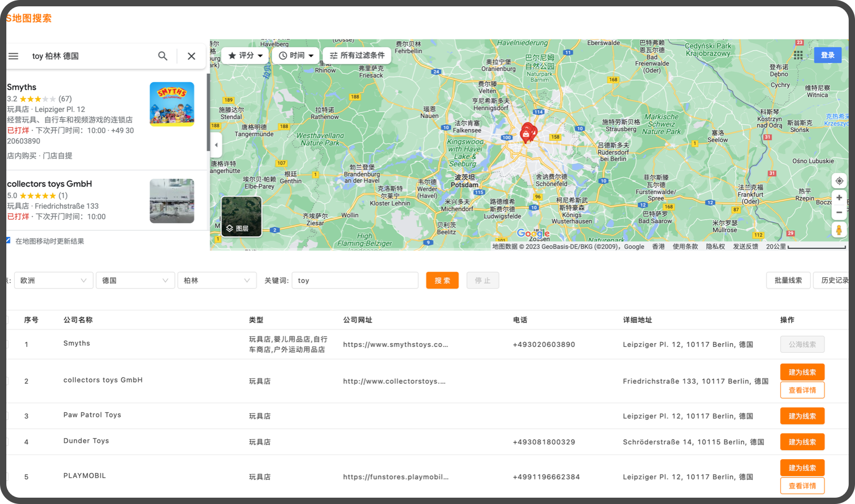Click the my-location target icon on map
This screenshot has width=855, height=504.
(839, 181)
